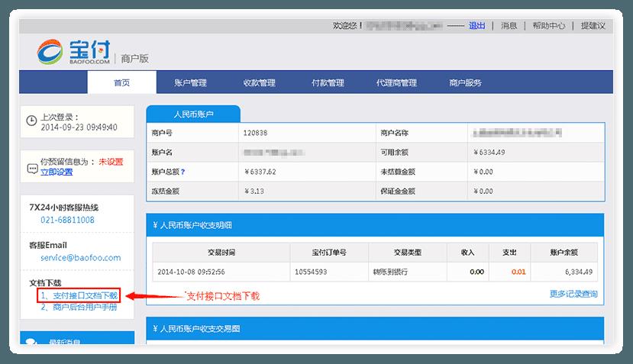Open 商户后台用户手册 download link
This screenshot has height=364, width=633.
79,307
